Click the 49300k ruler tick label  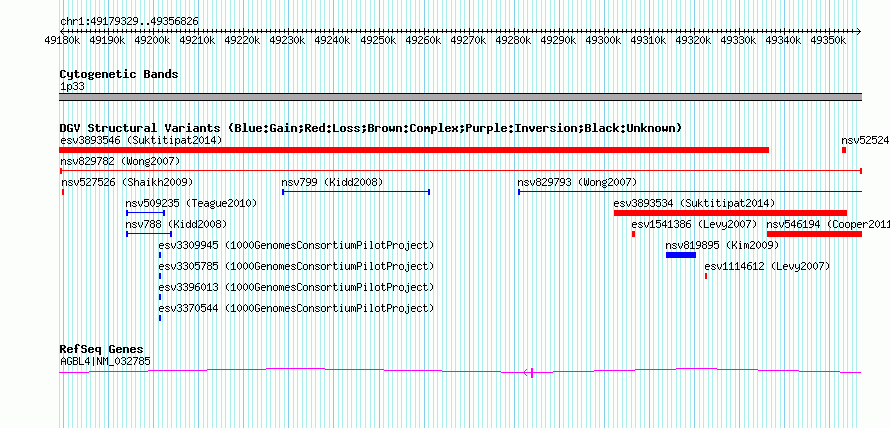tap(603, 40)
